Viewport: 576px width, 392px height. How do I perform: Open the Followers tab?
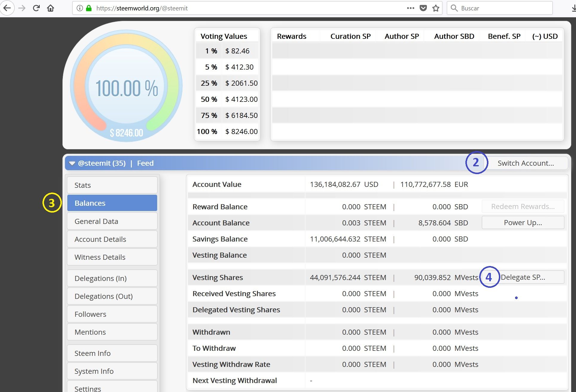click(x=112, y=314)
